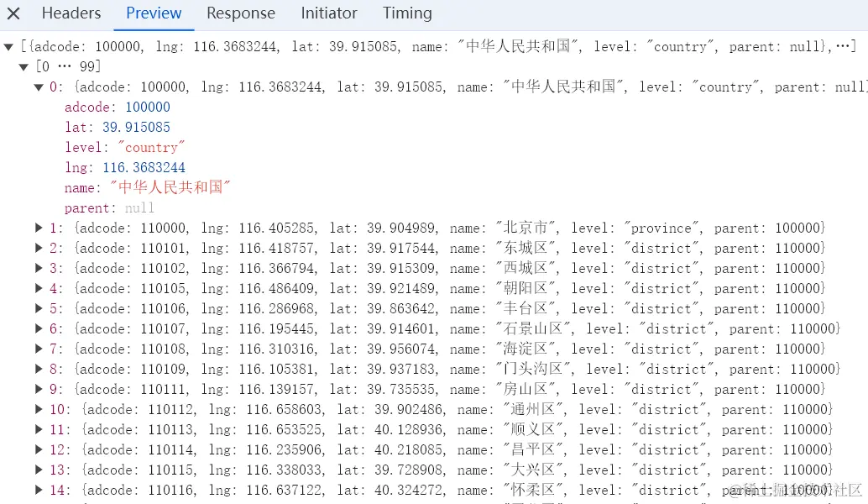Close the request details panel
Image resolution: width=868 pixels, height=504 pixels.
pos(13,13)
